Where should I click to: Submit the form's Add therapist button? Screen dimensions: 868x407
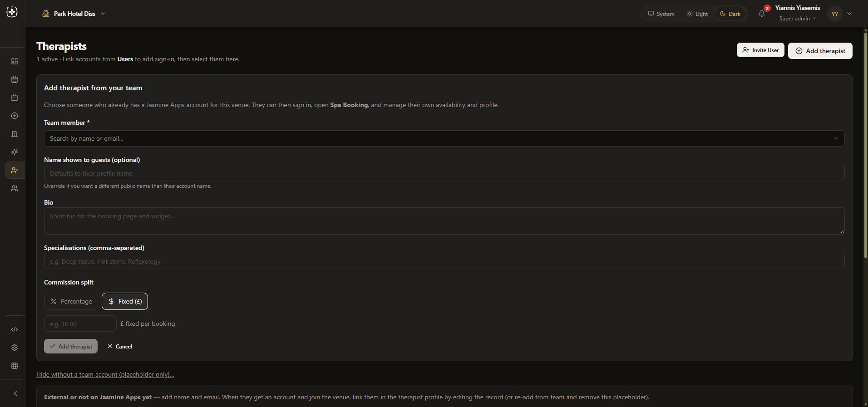[71, 346]
